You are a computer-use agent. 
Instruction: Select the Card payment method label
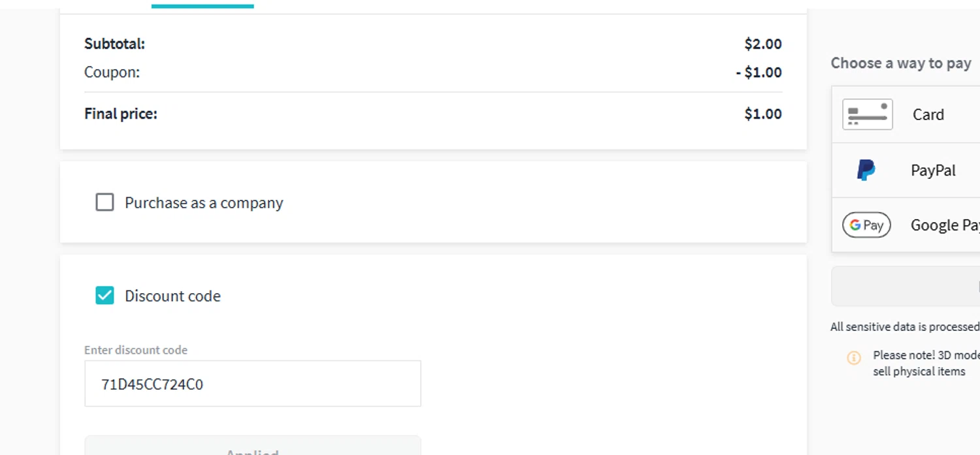tap(928, 114)
